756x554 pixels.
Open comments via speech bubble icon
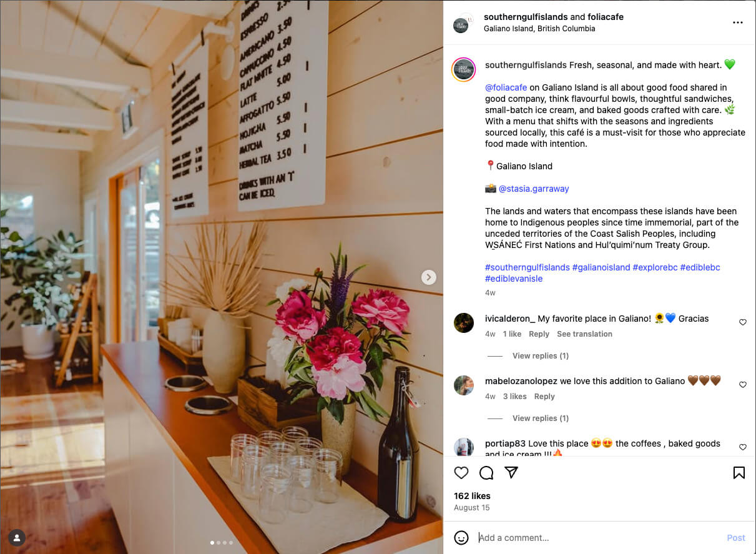(486, 473)
